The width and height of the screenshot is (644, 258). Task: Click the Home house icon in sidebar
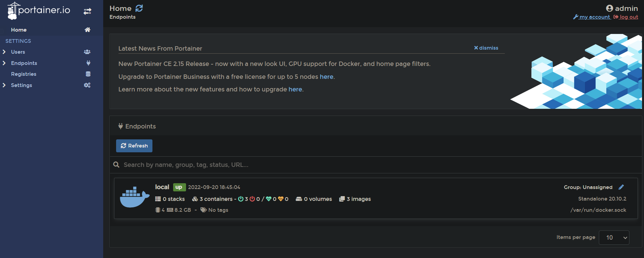coord(87,30)
